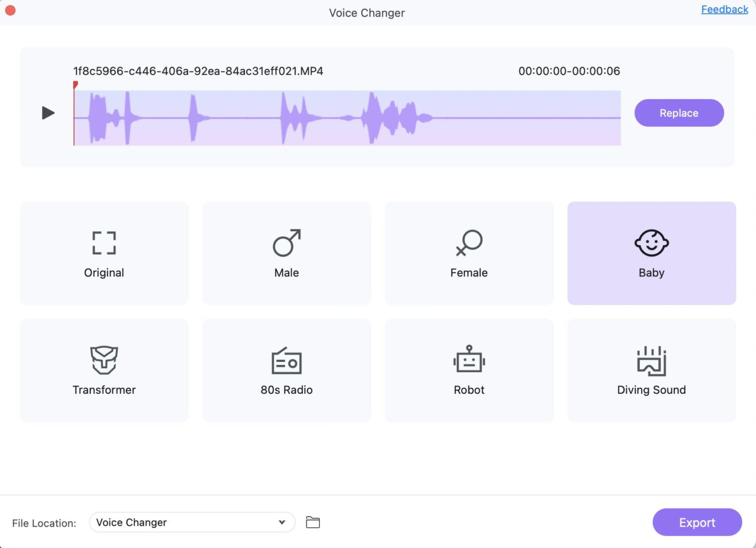Choose the 80s Radio icon

286,360
